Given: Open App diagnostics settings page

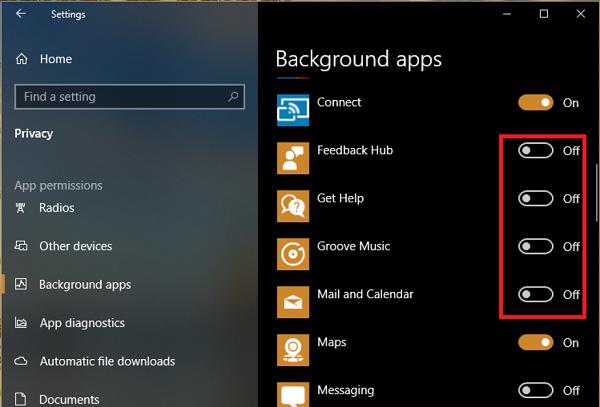Looking at the screenshot, I should (x=81, y=323).
